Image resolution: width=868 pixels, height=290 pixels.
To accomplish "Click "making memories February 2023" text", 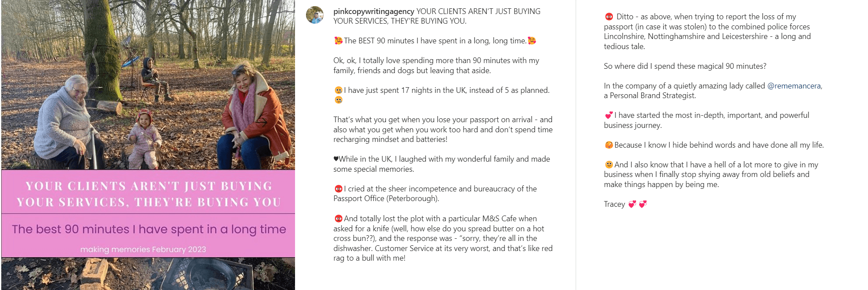I will point(143,249).
